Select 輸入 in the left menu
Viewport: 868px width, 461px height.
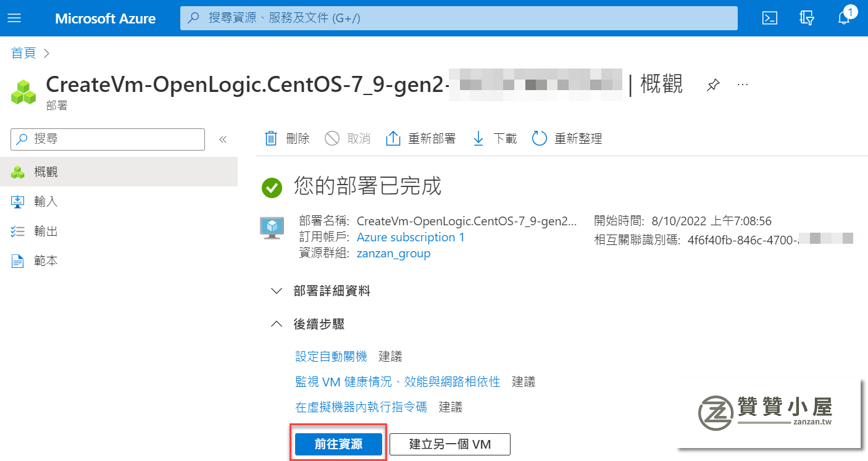(x=119, y=202)
